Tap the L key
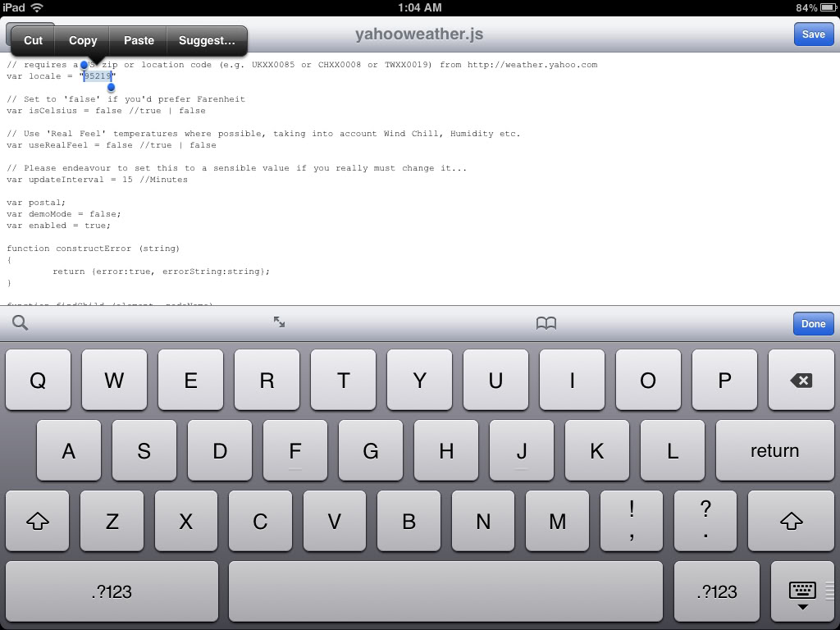The height and width of the screenshot is (630, 840). 673,450
